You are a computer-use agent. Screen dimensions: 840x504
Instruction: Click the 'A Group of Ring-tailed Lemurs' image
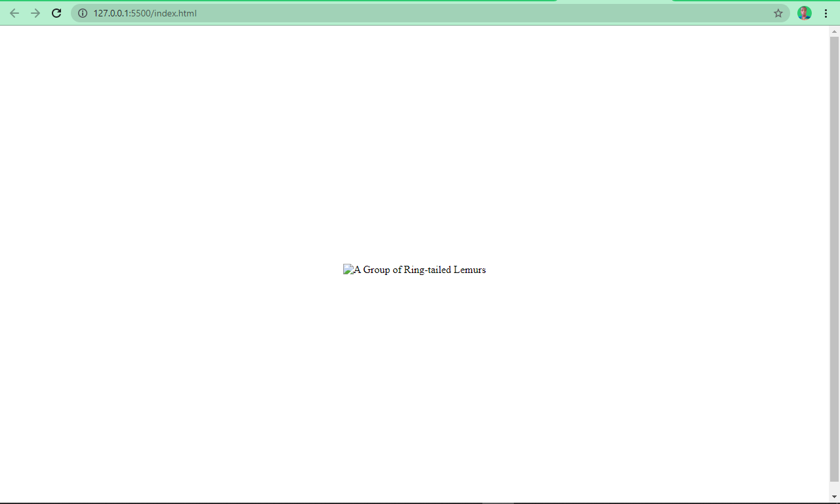pos(415,270)
